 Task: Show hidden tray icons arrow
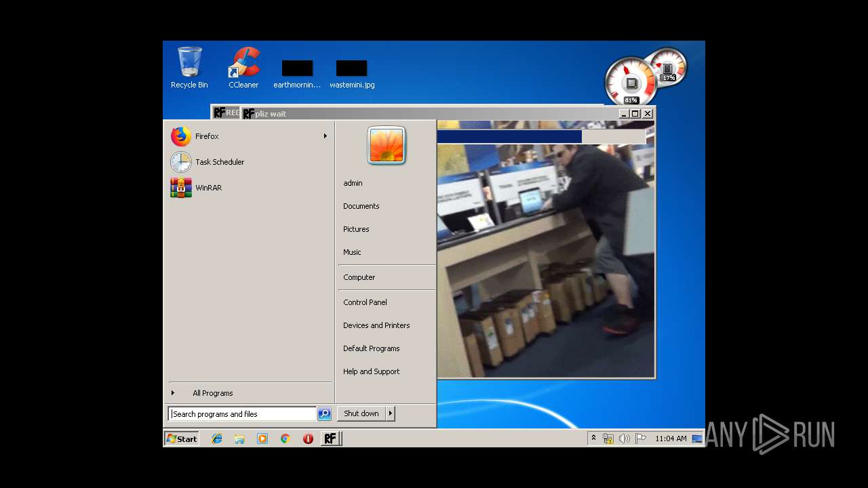point(593,439)
